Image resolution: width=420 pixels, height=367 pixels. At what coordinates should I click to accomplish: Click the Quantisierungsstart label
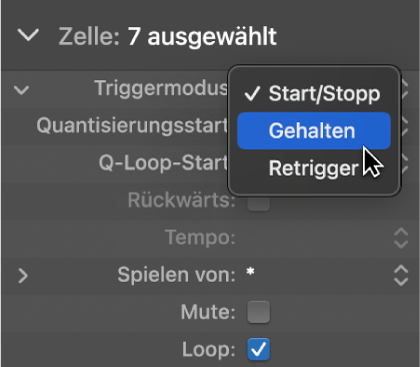tap(132, 126)
